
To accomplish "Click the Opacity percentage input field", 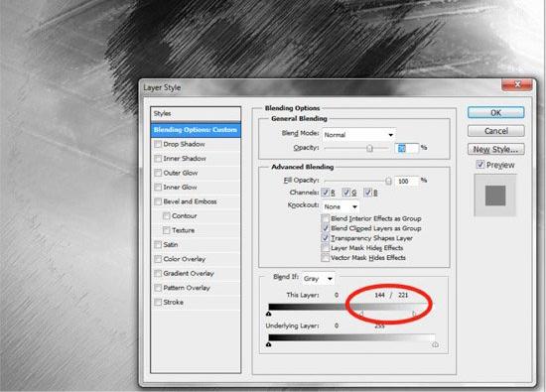I will [407, 148].
